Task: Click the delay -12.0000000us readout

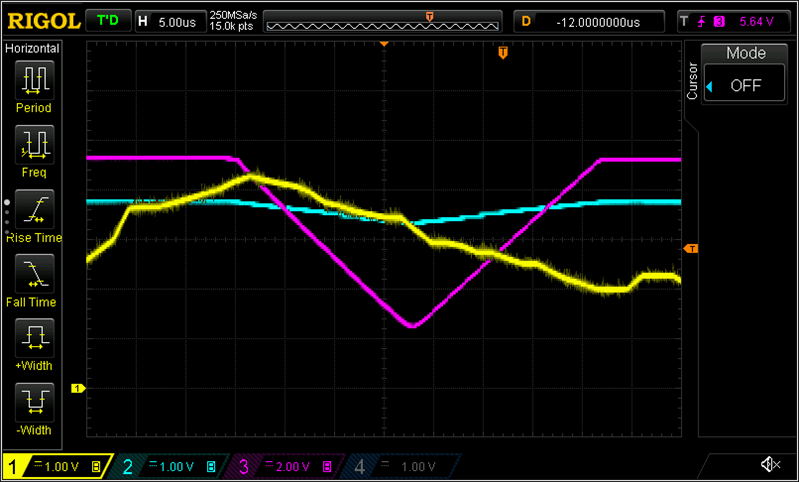Action: tap(590, 22)
